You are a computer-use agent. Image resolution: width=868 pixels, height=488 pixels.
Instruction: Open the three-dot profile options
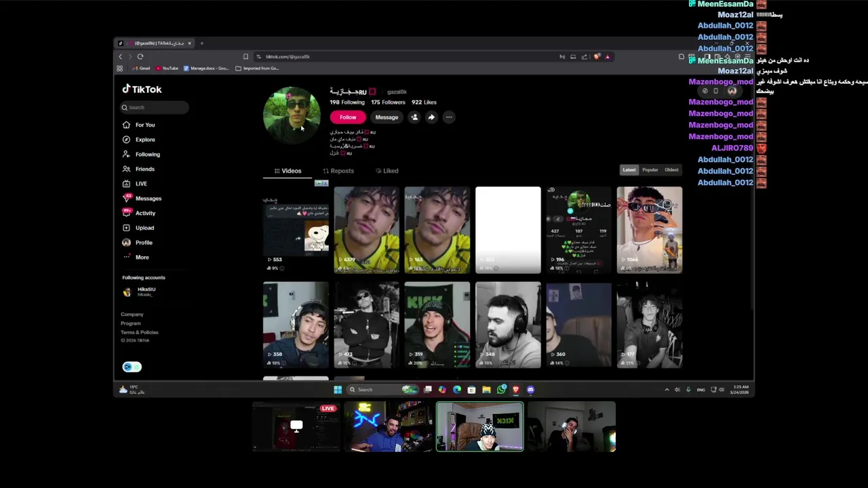[448, 117]
